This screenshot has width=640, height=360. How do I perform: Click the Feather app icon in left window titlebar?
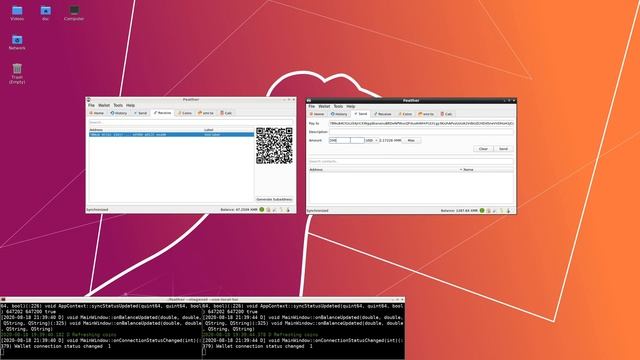point(89,100)
